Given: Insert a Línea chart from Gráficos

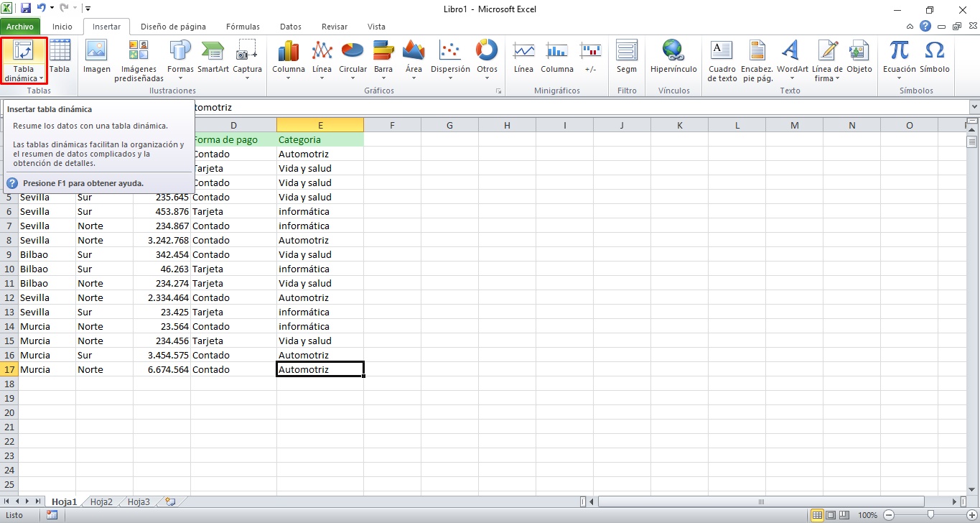Looking at the screenshot, I should [x=322, y=61].
